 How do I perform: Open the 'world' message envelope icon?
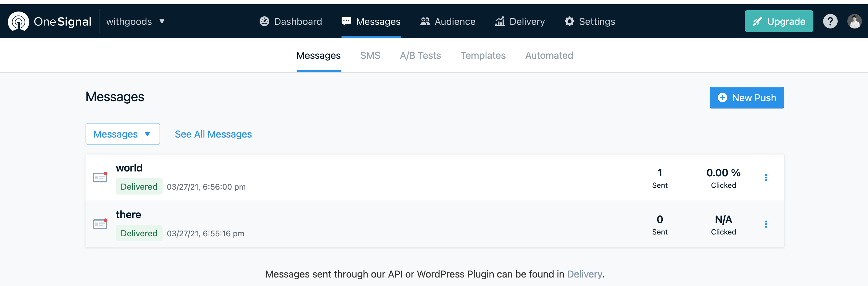click(100, 177)
